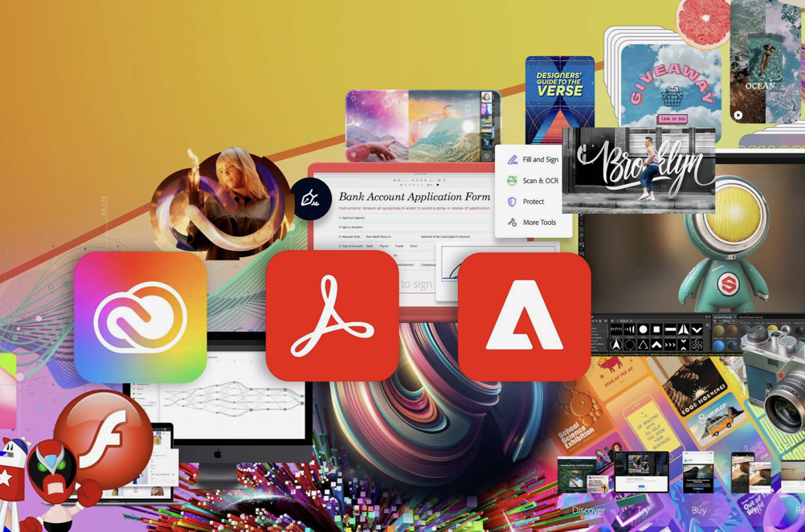Viewport: 805px width, 532px height.
Task: Select the bright blue material sphere swatch
Action: click(x=719, y=346)
